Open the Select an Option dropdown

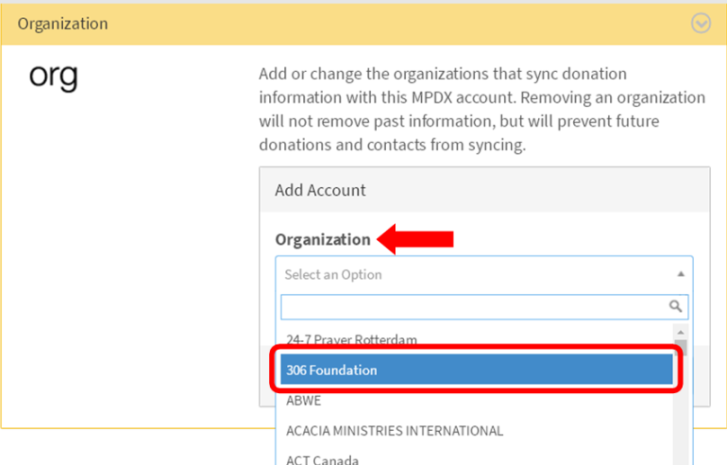pos(484,274)
